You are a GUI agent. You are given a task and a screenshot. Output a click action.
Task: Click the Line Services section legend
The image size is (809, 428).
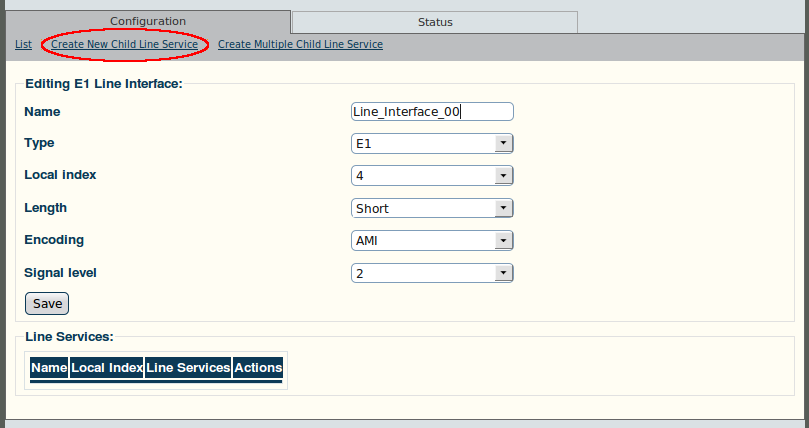tap(69, 337)
